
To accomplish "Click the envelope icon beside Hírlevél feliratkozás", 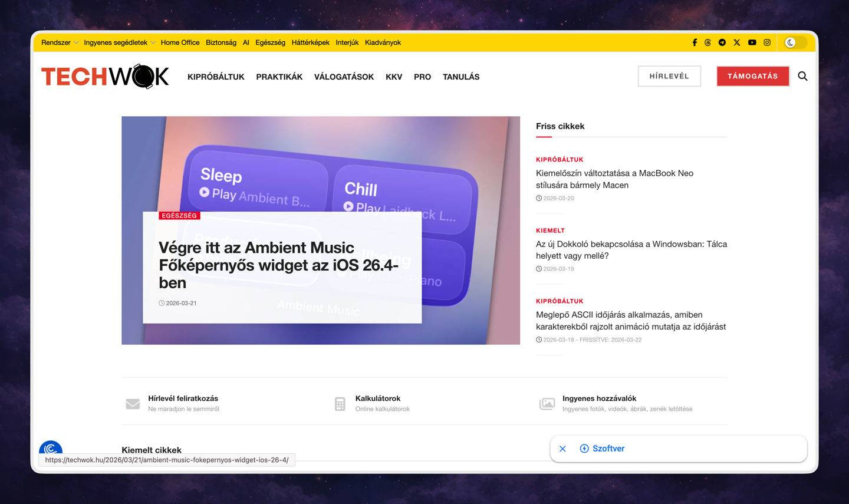I will (133, 404).
